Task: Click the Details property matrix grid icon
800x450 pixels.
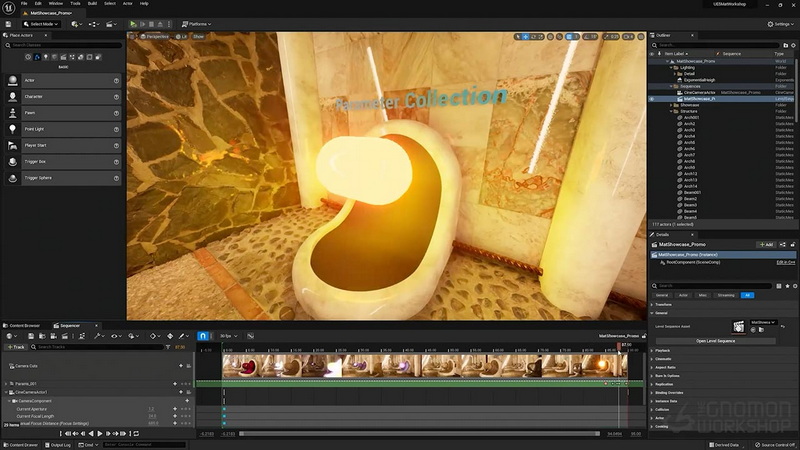Action: [x=779, y=286]
